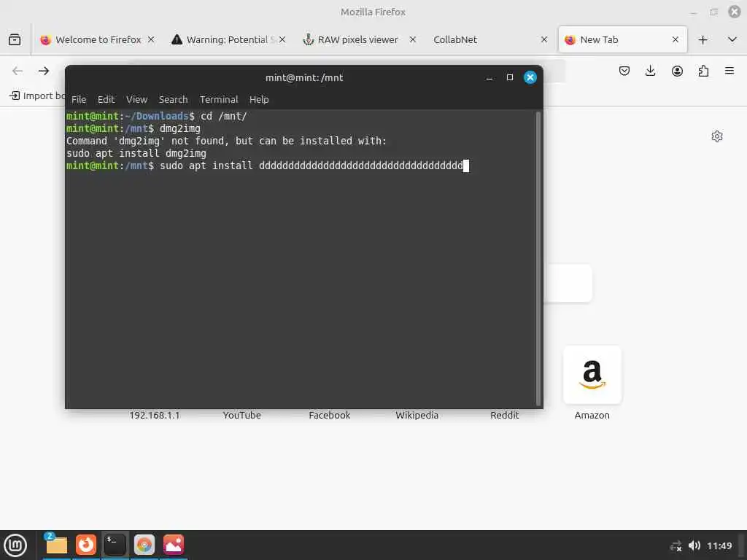
Task: Click 'sudo apt install dmg2img' suggestion text
Action: point(136,153)
